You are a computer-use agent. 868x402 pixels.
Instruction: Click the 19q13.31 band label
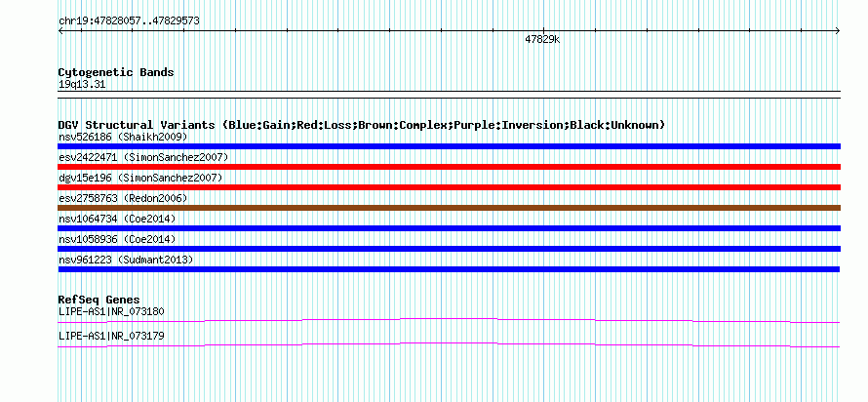[x=82, y=85]
